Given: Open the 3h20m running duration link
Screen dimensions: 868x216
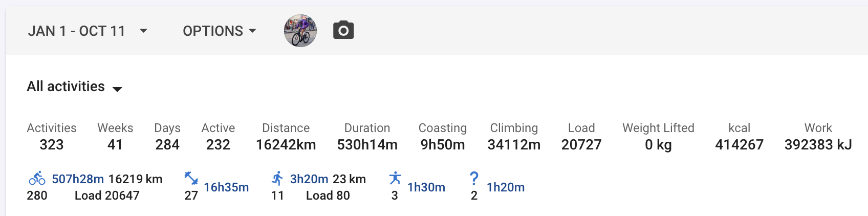Looking at the screenshot, I should point(309,179).
